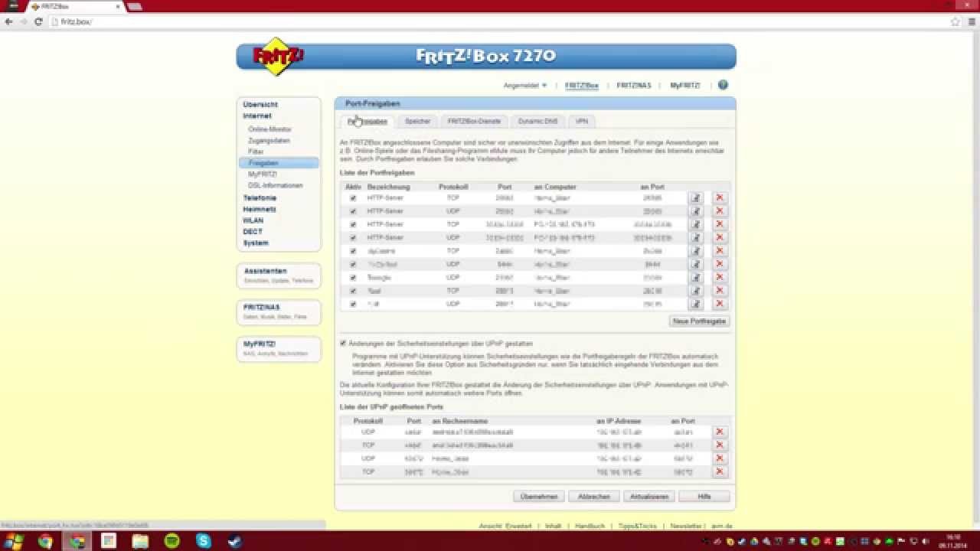Switch to the FRITZ!Box-Dienste tab

point(474,121)
